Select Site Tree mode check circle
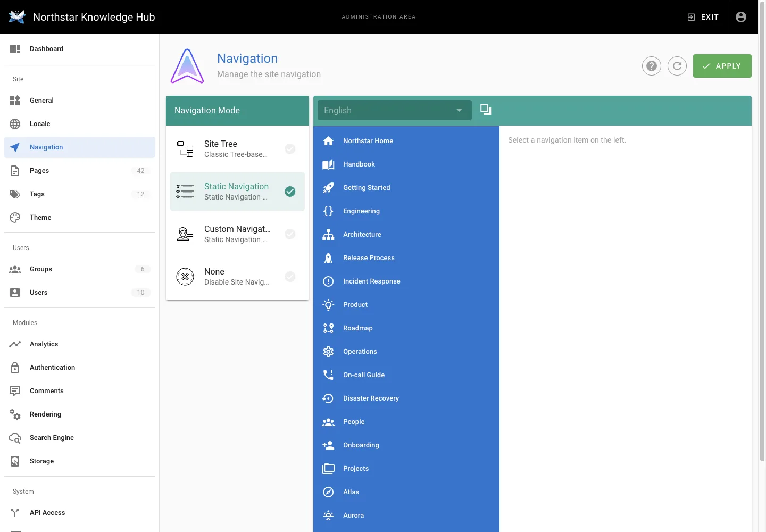The width and height of the screenshot is (766, 532). [x=290, y=149]
